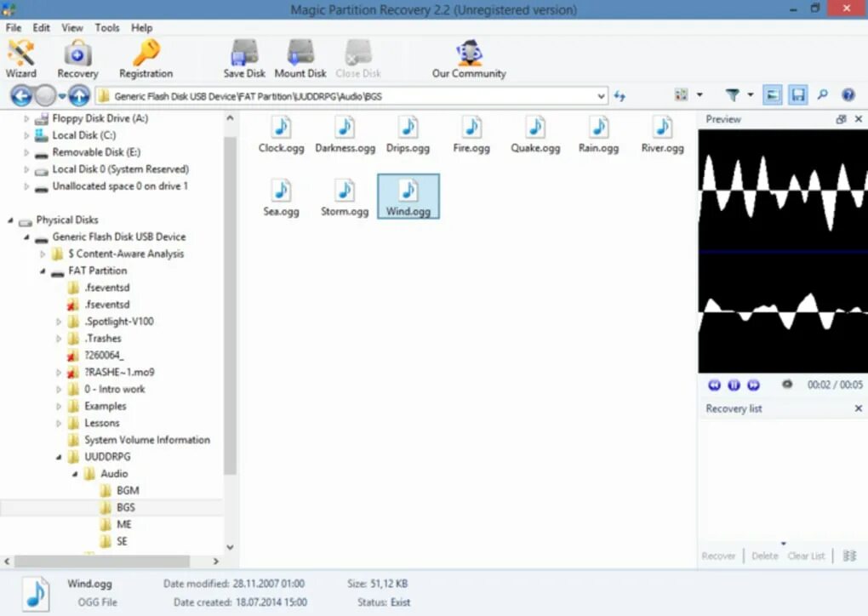Click the Recover button
The width and height of the screenshot is (868, 616).
coord(718,556)
